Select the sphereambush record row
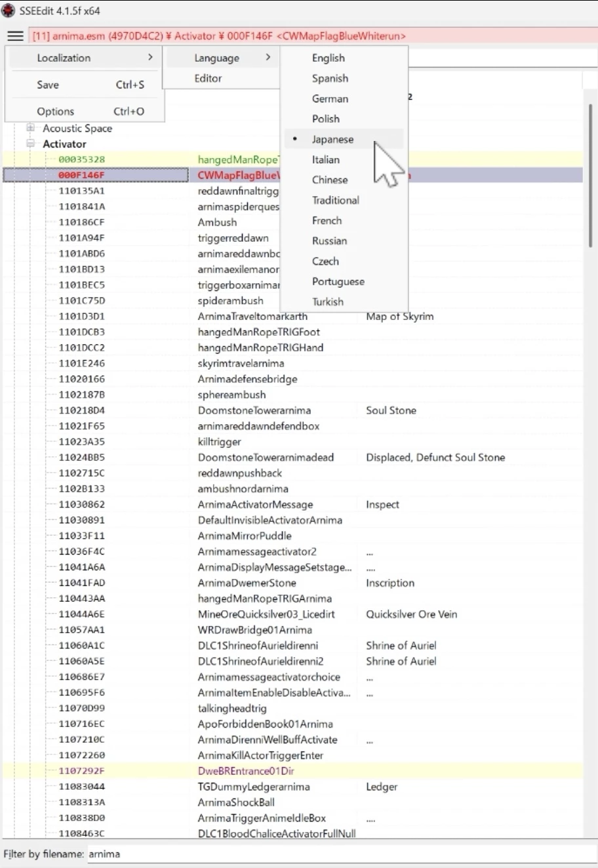598x868 pixels. 292,395
